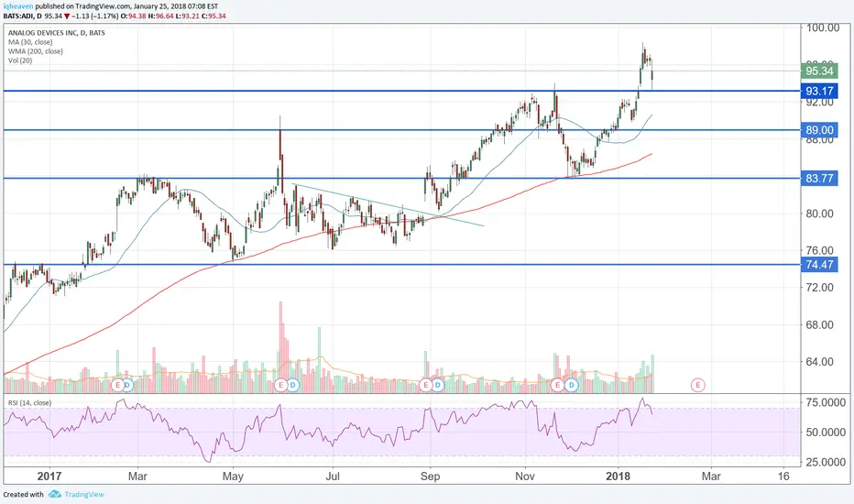Click the 100.00 price axis value

click(x=823, y=27)
